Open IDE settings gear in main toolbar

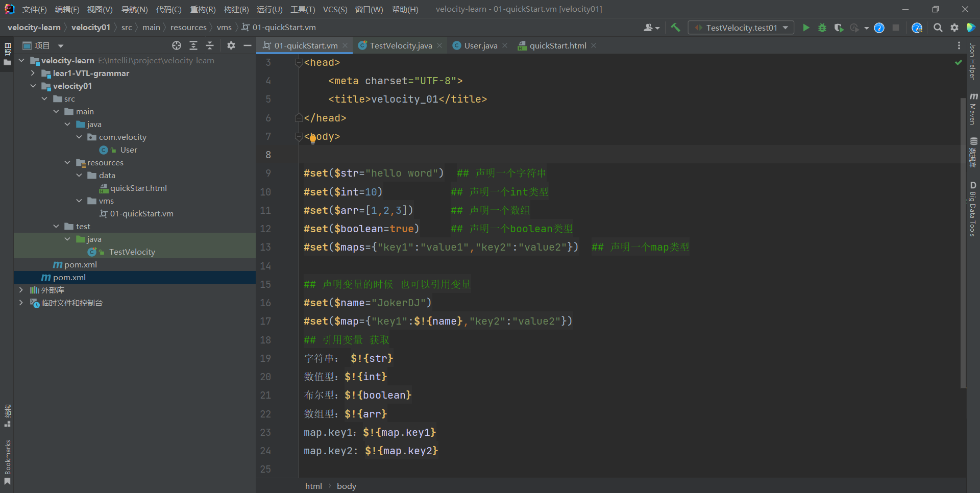point(954,28)
